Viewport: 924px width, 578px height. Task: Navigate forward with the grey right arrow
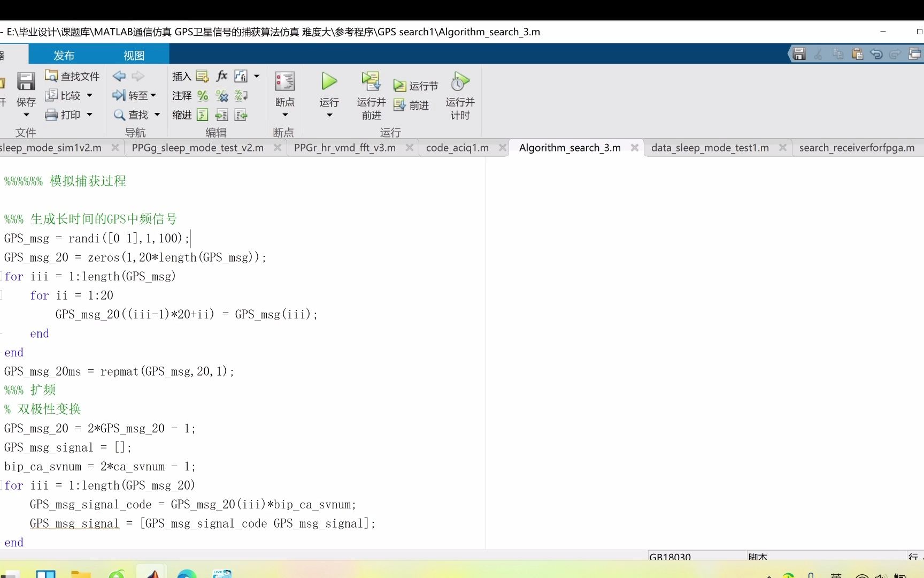[x=138, y=76]
